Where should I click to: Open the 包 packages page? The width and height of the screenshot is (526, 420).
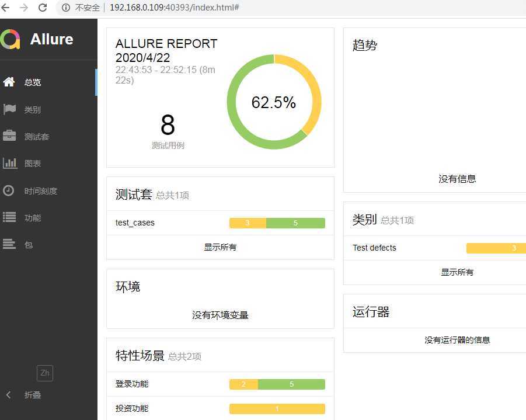coord(48,245)
